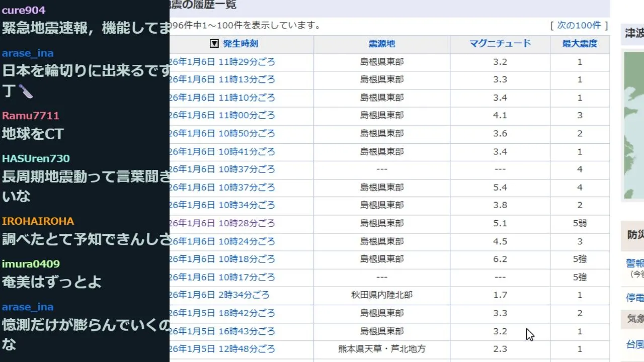Click magnitude value 5.1
Screen dimensions: 644x362
click(x=500, y=223)
